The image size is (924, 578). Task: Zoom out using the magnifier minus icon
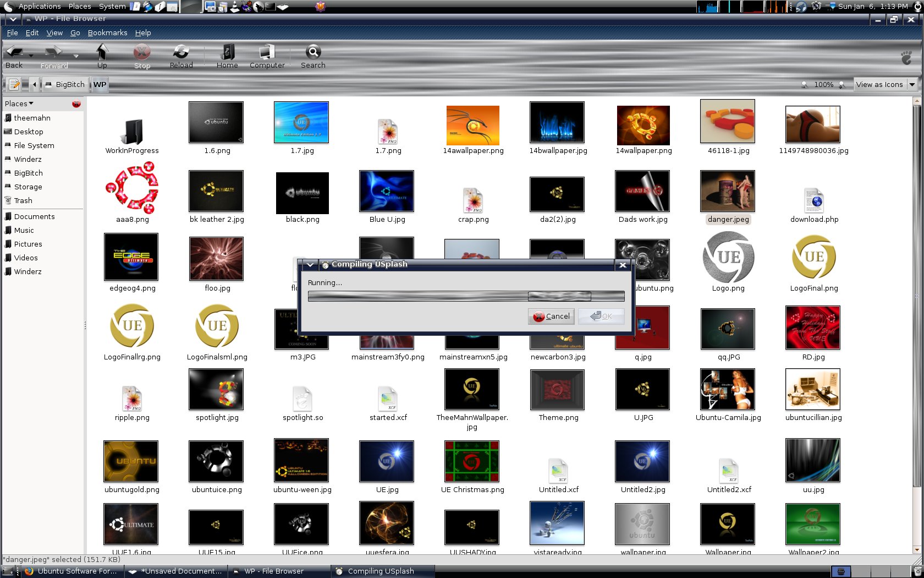805,84
